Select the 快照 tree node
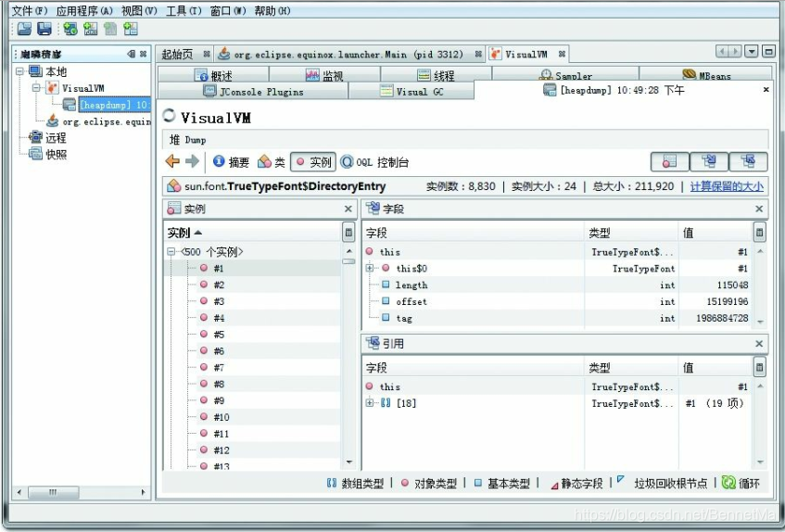This screenshot has height=532, width=785. tap(48, 154)
